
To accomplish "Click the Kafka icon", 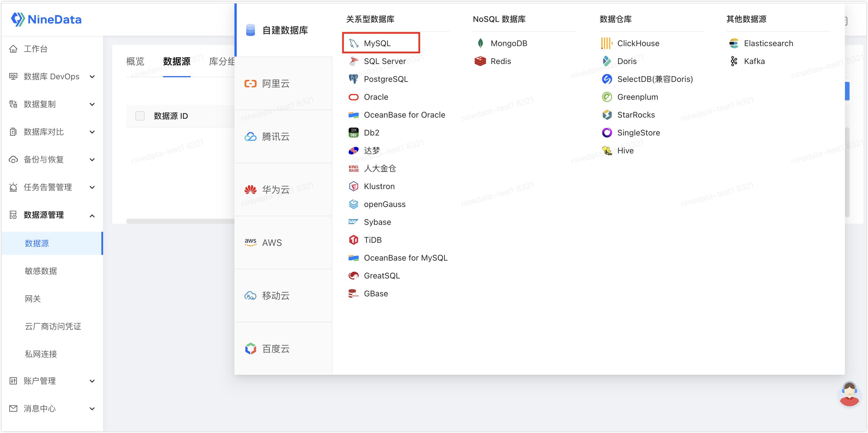I will [734, 61].
